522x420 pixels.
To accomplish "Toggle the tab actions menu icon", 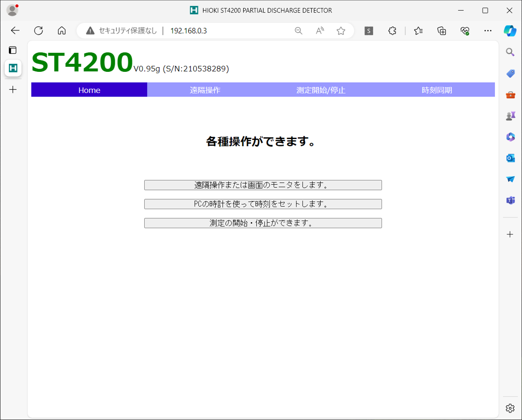I will click(x=13, y=50).
